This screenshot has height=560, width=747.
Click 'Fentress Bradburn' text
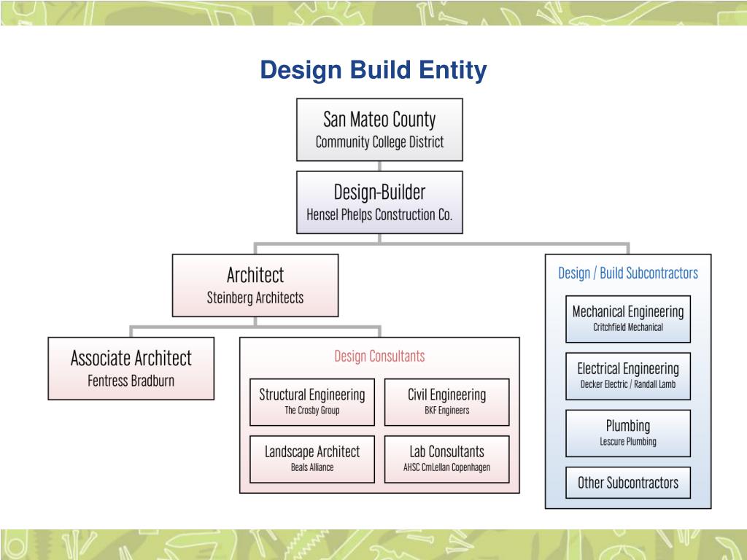coord(131,381)
